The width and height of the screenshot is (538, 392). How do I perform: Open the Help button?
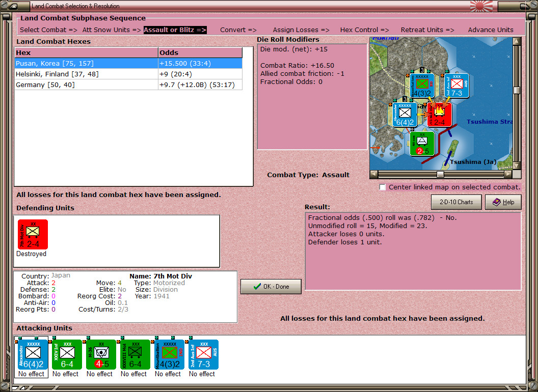(x=503, y=202)
